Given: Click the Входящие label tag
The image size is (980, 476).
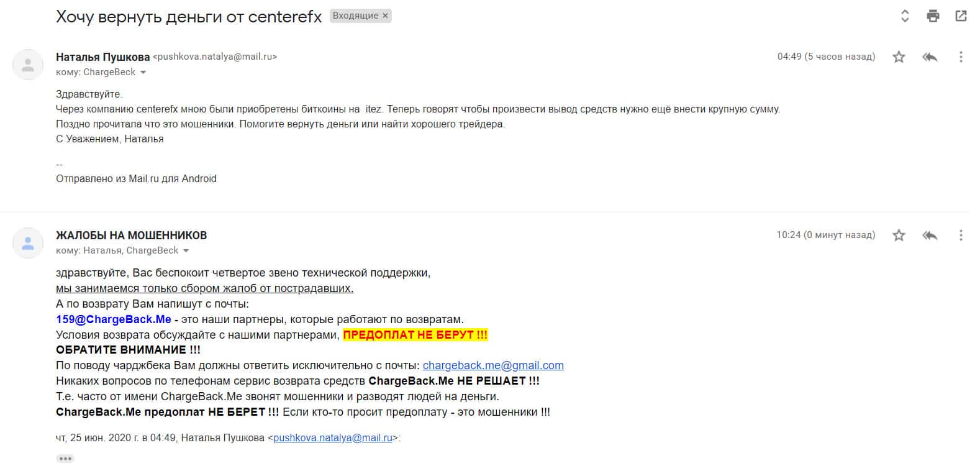Looking at the screenshot, I should pos(355,16).
